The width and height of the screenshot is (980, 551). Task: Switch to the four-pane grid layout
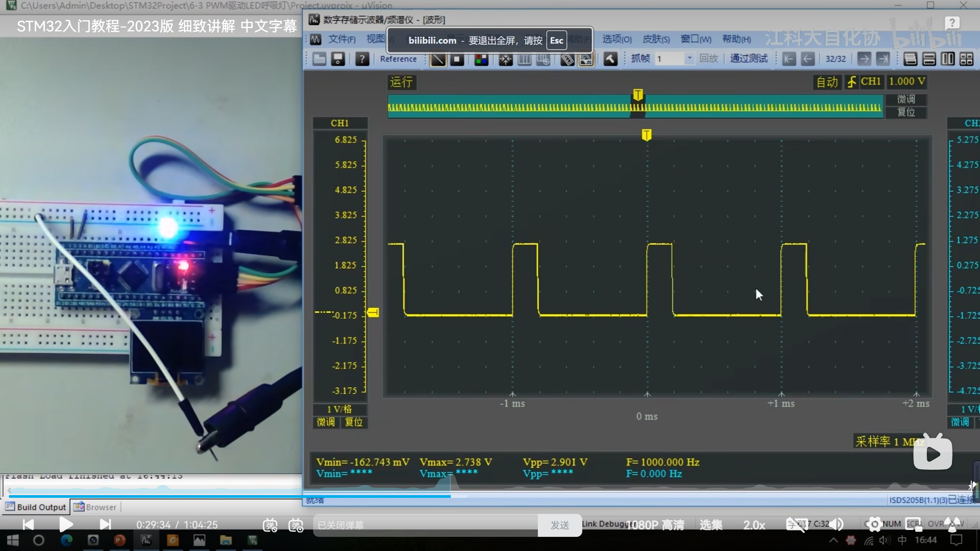coord(967,59)
